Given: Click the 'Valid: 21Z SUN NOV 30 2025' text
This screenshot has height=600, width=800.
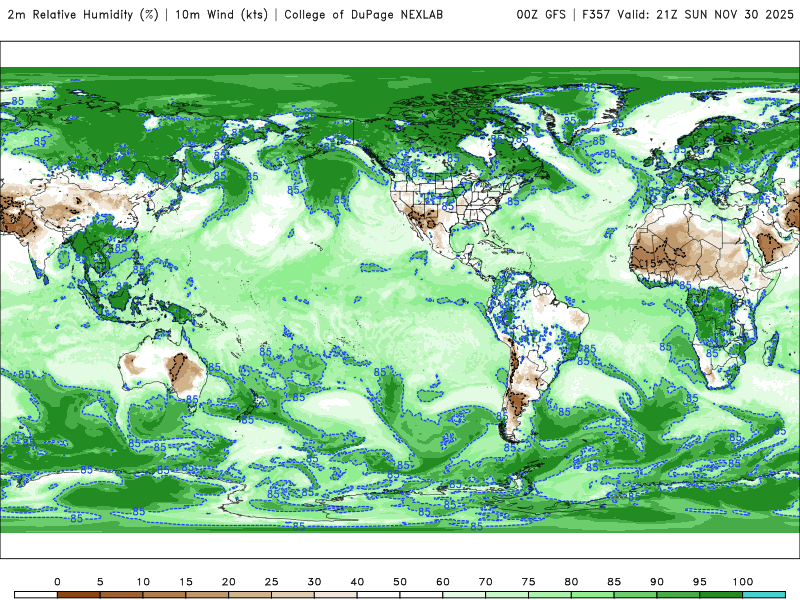Looking at the screenshot, I should 706,15.
